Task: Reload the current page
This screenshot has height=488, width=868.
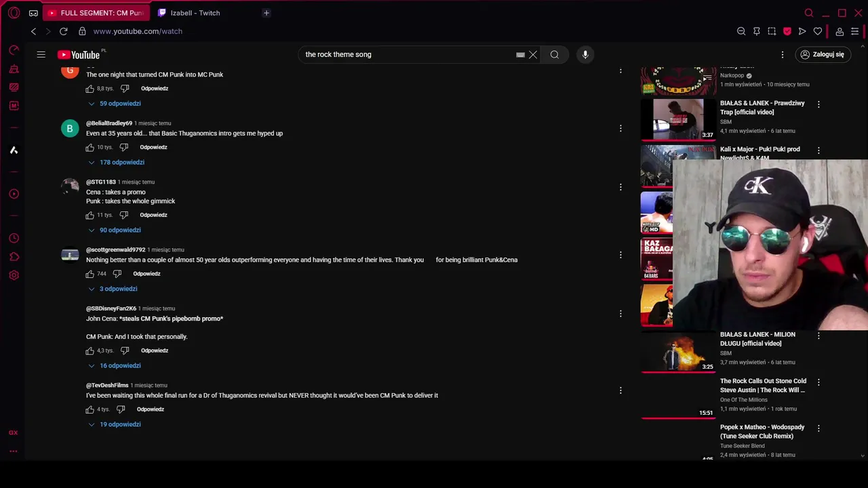Action: pyautogui.click(x=63, y=31)
